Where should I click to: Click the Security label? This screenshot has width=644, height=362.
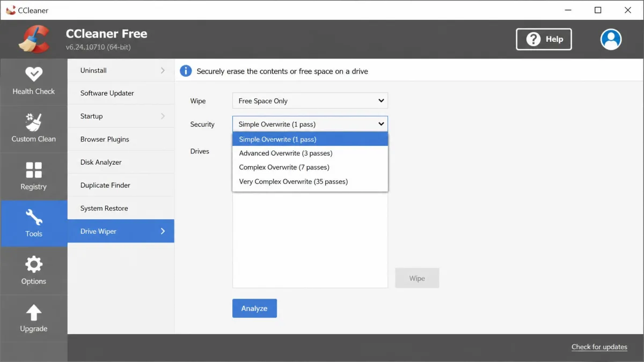pyautogui.click(x=202, y=124)
